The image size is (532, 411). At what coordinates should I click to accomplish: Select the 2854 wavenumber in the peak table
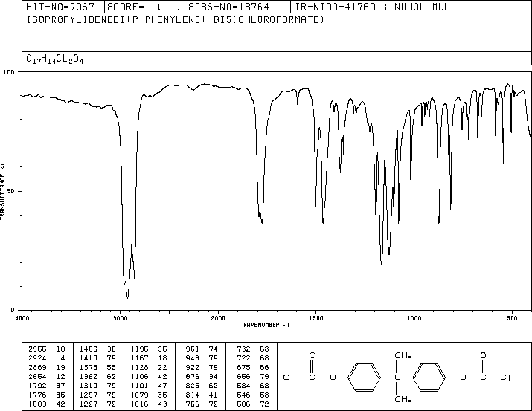pos(37,376)
